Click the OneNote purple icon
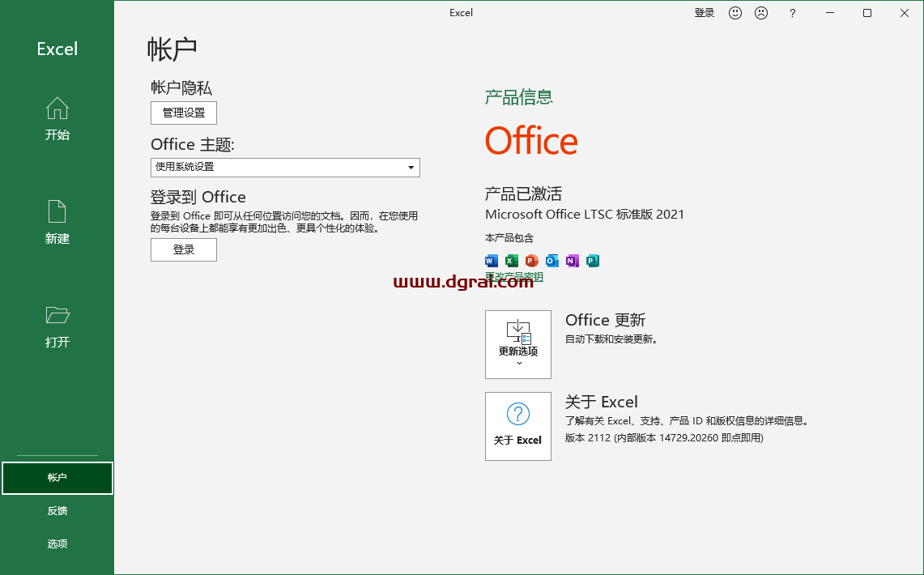The width and height of the screenshot is (924, 575). tap(572, 261)
